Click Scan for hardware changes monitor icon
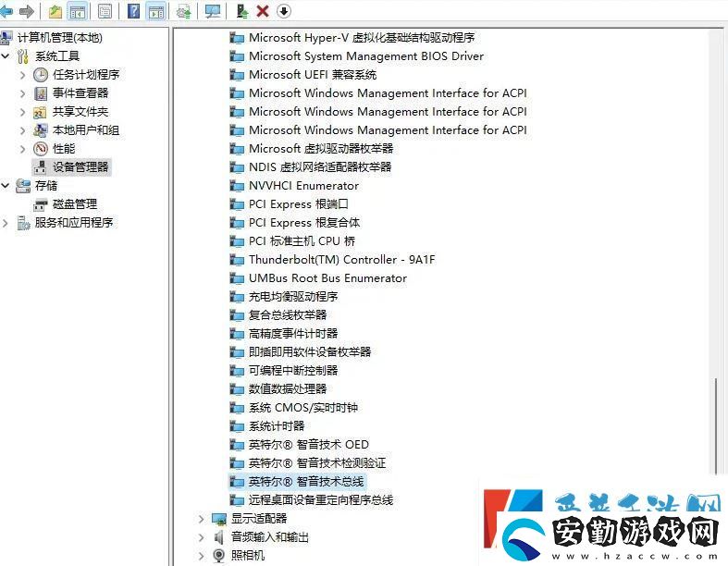Viewport: 728px width, 566px height. pos(213,11)
